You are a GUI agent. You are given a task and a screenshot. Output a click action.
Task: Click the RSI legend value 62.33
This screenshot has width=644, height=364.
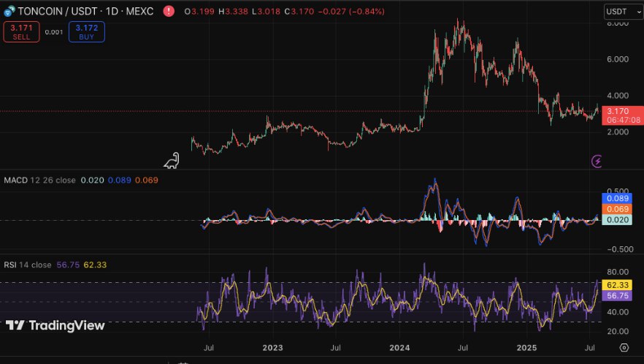coord(95,265)
